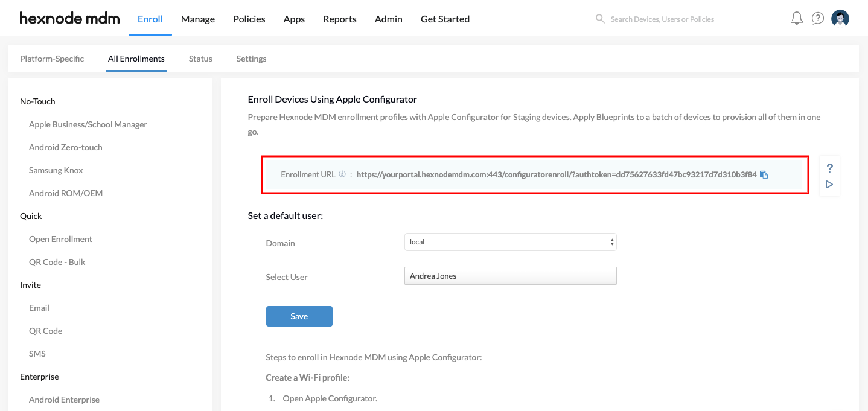The image size is (868, 411).
Task: Switch to the Settings tab
Action: pyautogui.click(x=251, y=59)
